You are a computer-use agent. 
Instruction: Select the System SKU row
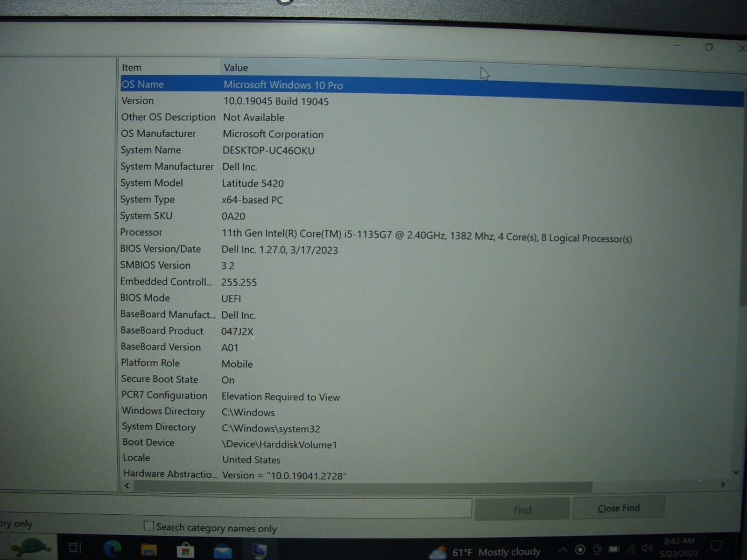[432, 216]
